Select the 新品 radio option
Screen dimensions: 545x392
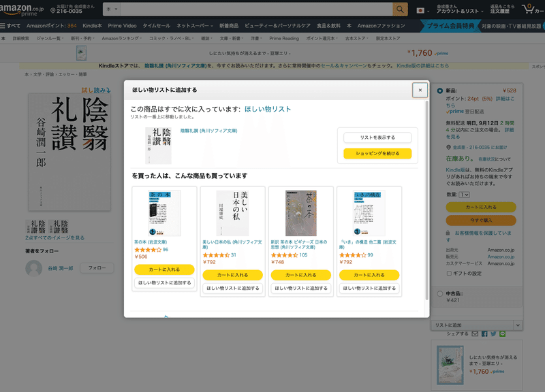click(439, 91)
